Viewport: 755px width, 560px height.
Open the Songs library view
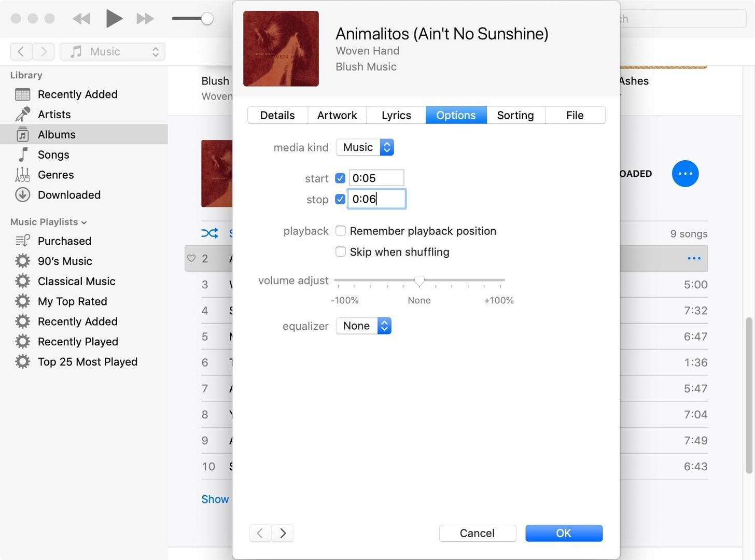pos(53,154)
